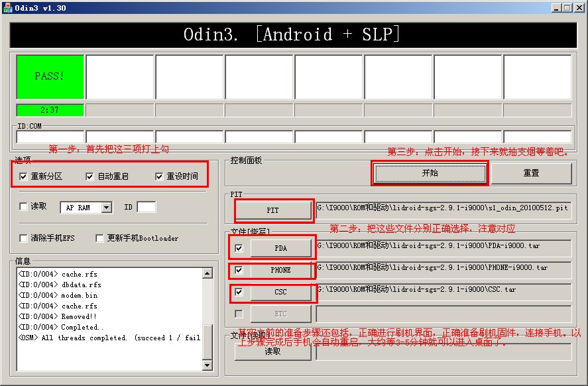Screen dimensions: 588x386
Task: Check the 清除手机EFS option
Action: click(24, 237)
